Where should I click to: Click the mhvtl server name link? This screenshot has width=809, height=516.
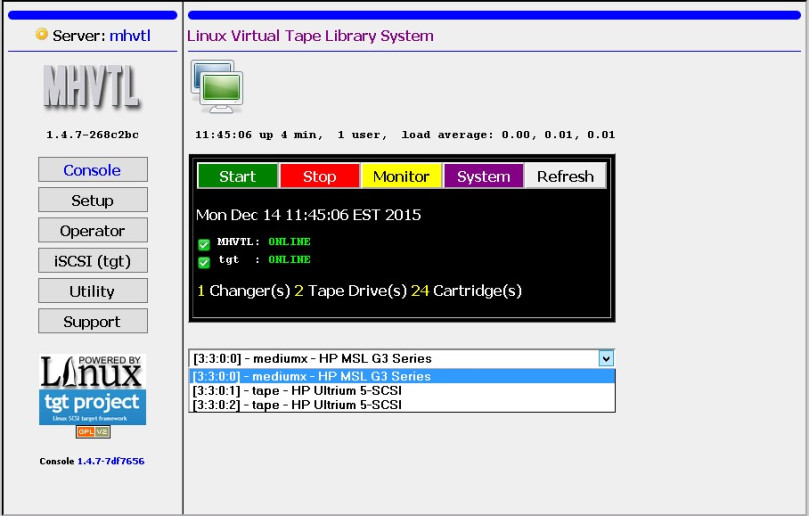point(130,36)
